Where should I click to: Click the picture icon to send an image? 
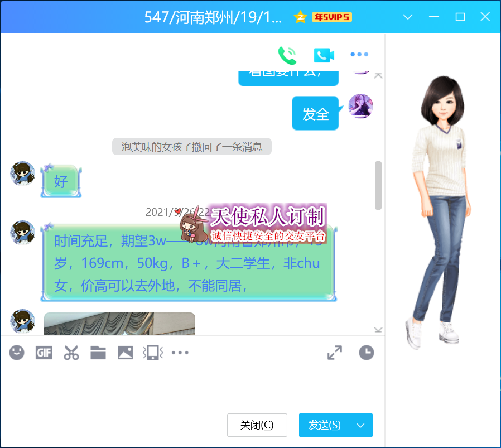(125, 353)
